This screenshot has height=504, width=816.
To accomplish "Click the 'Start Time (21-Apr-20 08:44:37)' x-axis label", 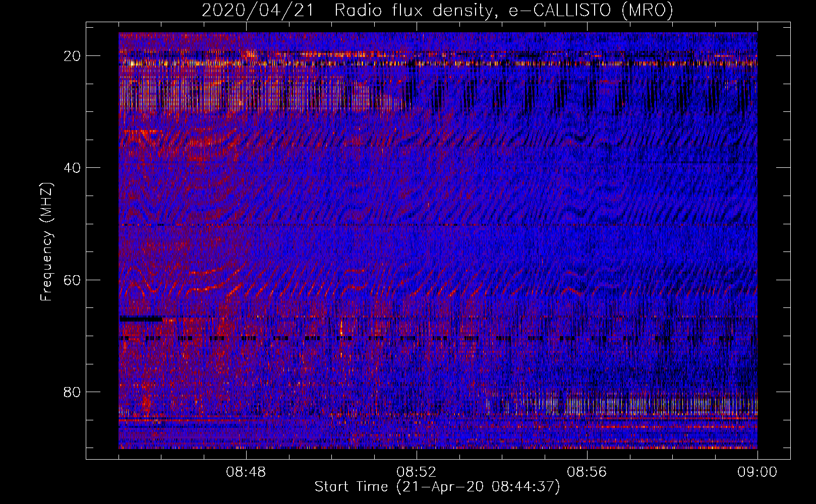I will (x=437, y=487).
